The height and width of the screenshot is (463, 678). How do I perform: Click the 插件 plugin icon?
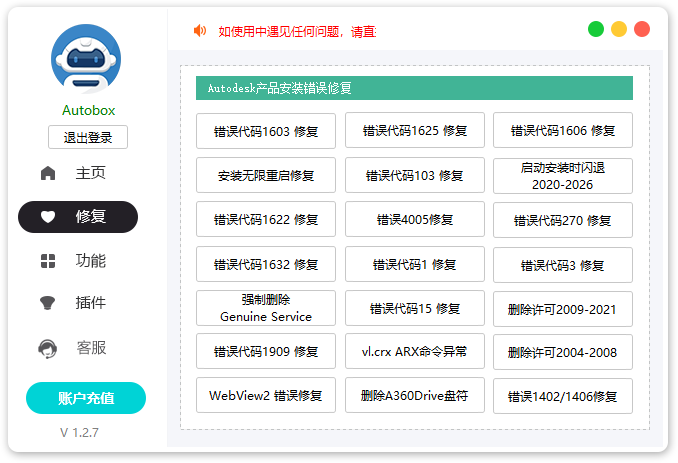(x=48, y=303)
